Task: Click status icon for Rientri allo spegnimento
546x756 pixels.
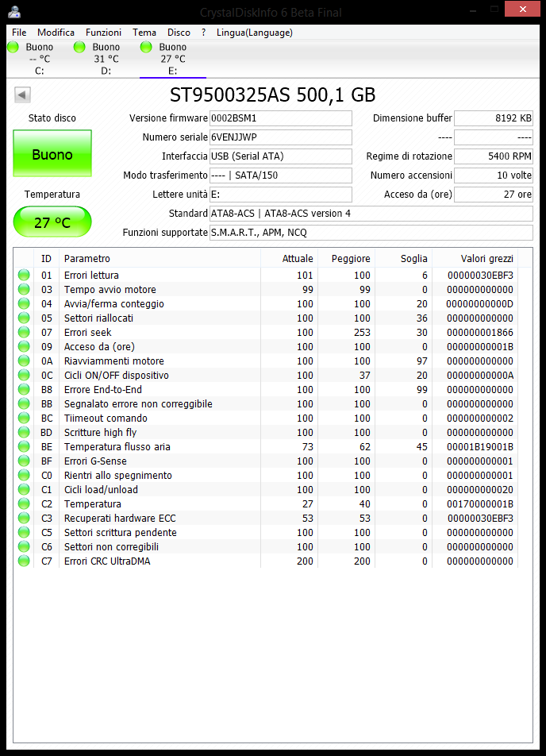Action: tap(24, 475)
